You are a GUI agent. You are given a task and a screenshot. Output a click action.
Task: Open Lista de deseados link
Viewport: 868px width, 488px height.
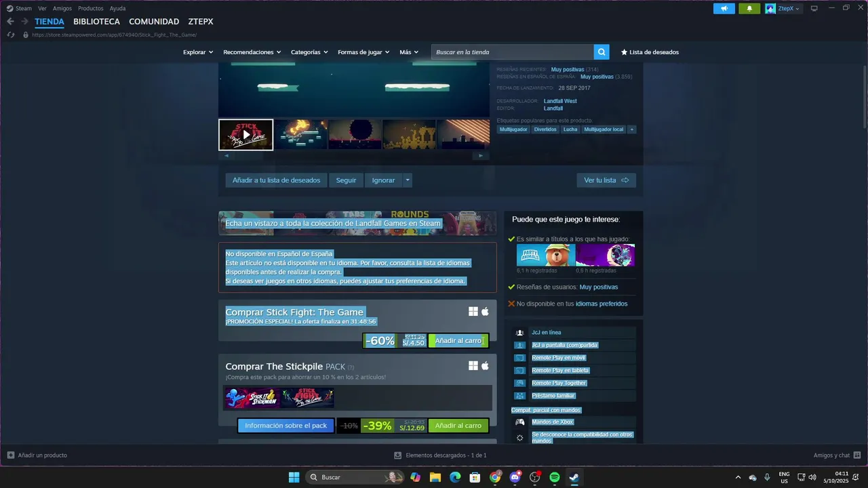tap(650, 52)
